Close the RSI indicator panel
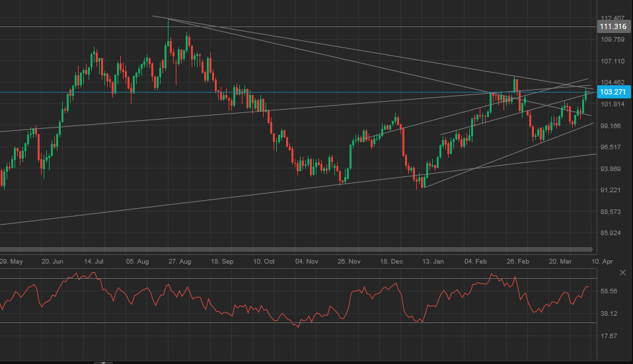Screen dimensions: 633x364 point(622,273)
